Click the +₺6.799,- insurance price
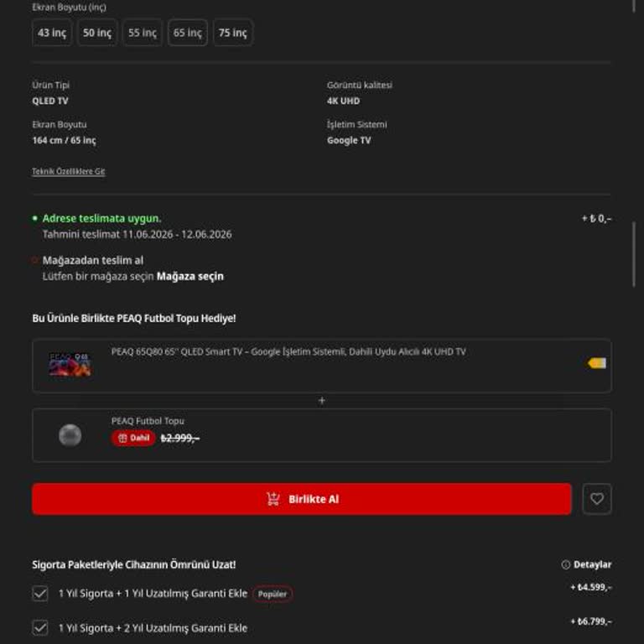 point(590,621)
